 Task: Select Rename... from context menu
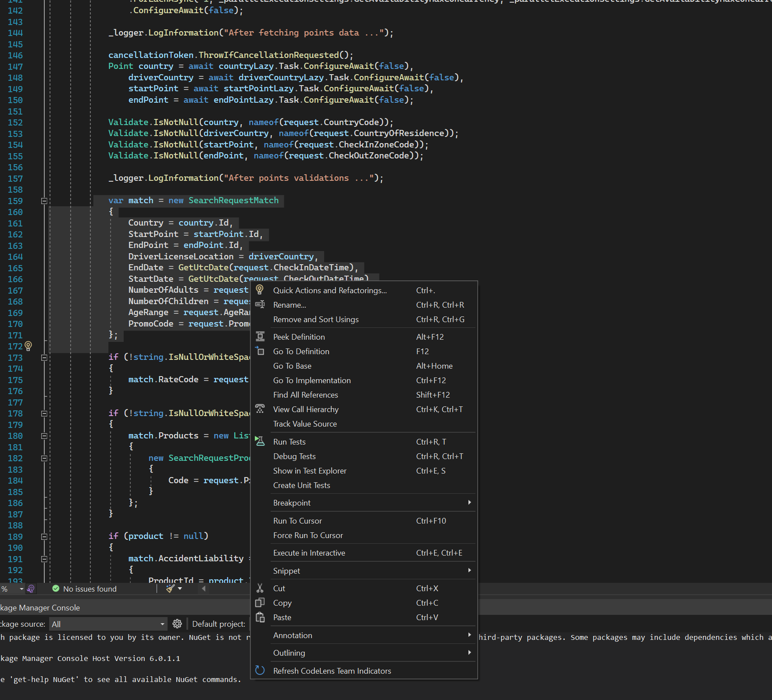click(x=364, y=305)
